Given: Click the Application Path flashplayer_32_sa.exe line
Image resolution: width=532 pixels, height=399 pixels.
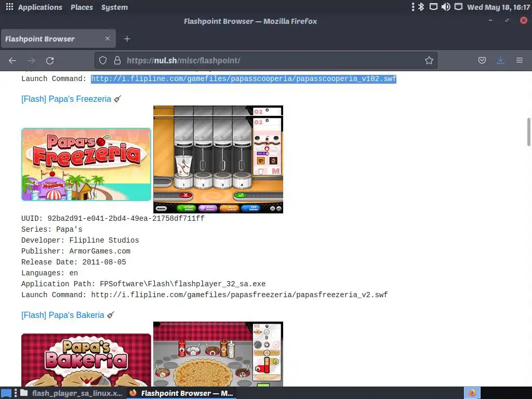Looking at the screenshot, I should coord(143,284).
